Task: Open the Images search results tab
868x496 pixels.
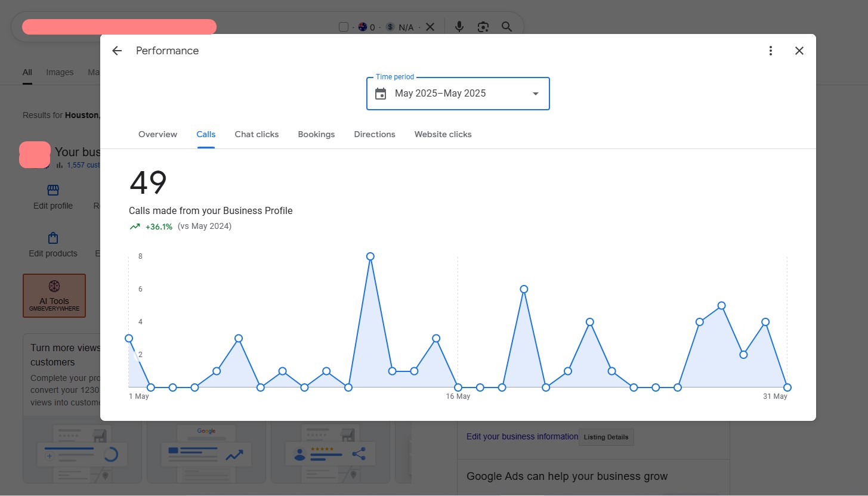Action: point(60,72)
